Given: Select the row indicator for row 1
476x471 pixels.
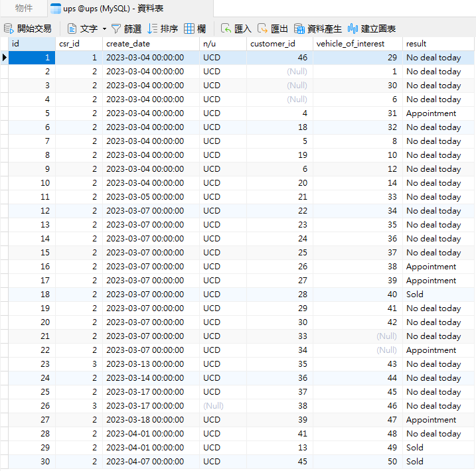Looking at the screenshot, I should coord(5,58).
